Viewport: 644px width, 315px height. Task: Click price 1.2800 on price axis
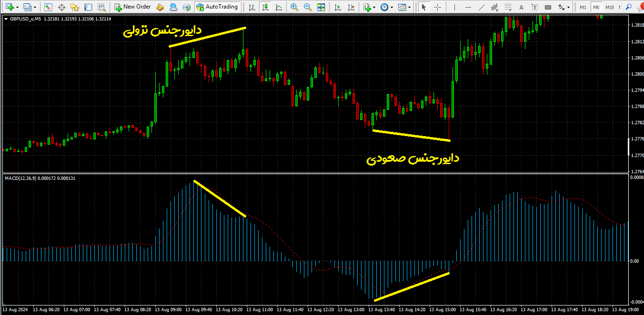click(637, 74)
